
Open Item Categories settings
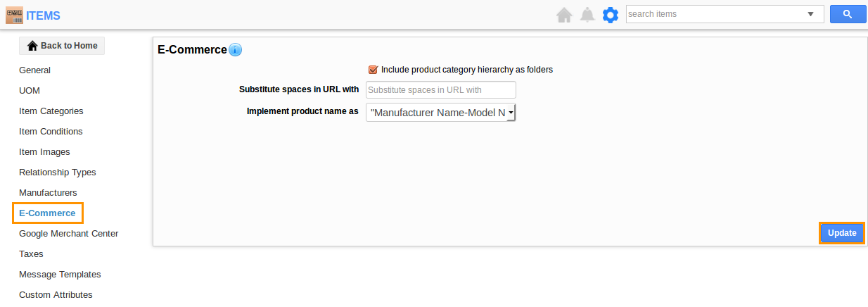(x=51, y=111)
